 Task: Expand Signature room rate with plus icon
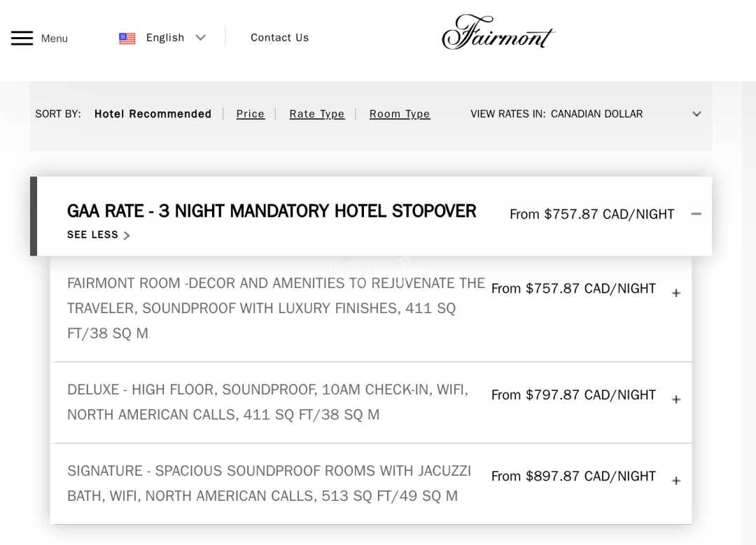(676, 481)
